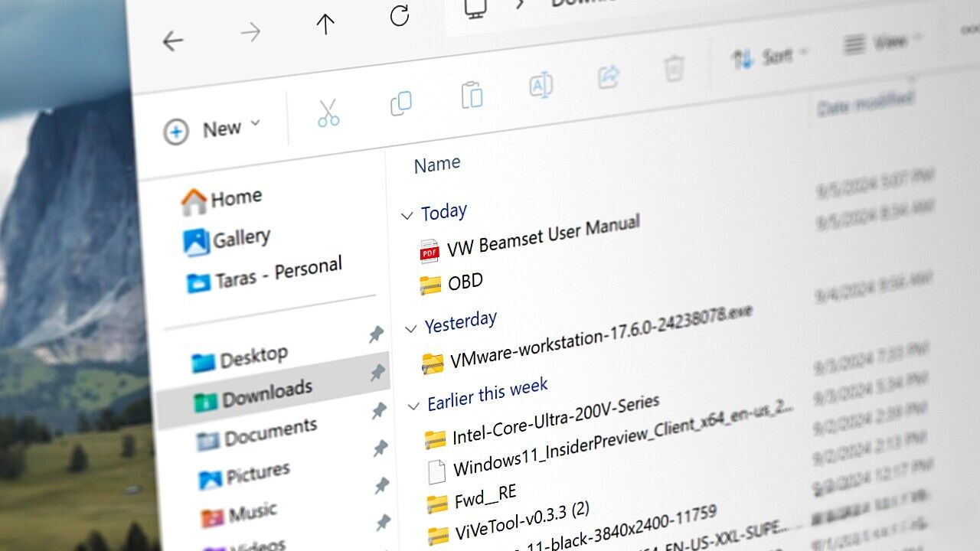Collapse the Yesterday file group

coord(411,329)
